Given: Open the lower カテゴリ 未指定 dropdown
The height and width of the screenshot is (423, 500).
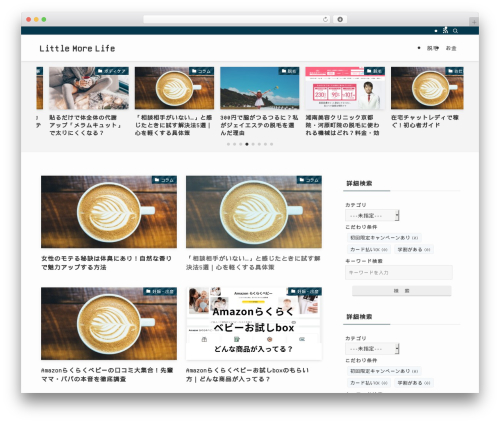Looking at the screenshot, I should pos(372,349).
